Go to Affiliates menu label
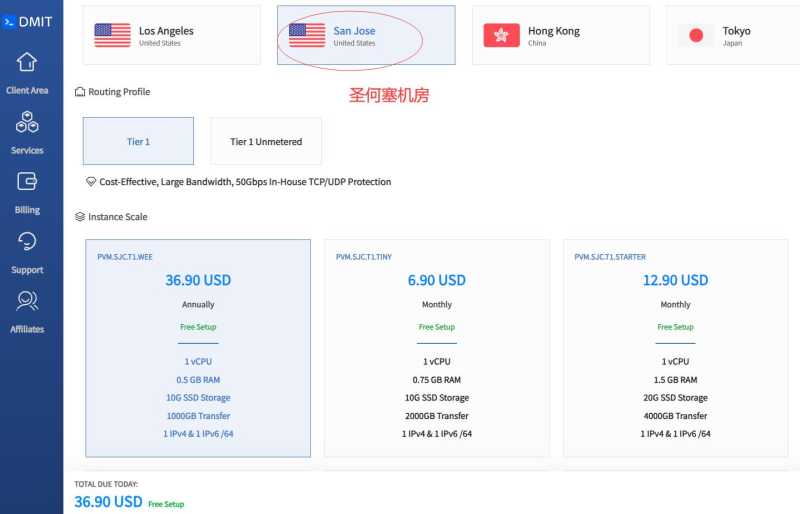This screenshot has height=514, width=800. [x=27, y=329]
